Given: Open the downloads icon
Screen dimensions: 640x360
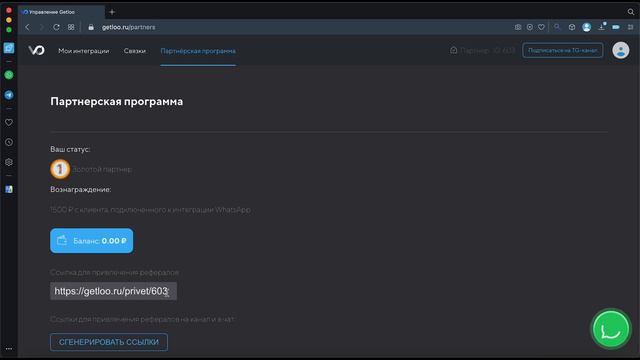Looking at the screenshot, I should coord(602,27).
